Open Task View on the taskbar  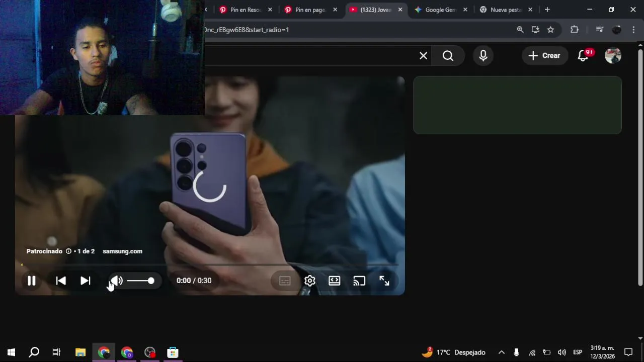tap(56, 352)
